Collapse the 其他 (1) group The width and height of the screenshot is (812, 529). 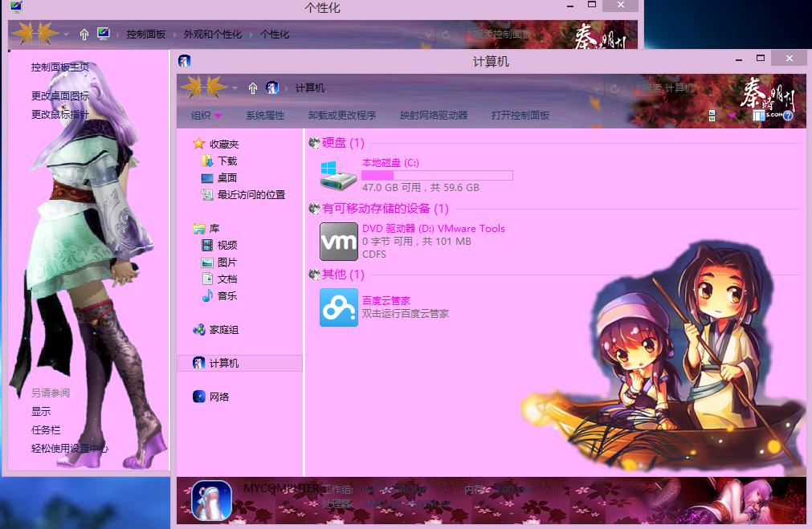(x=316, y=274)
